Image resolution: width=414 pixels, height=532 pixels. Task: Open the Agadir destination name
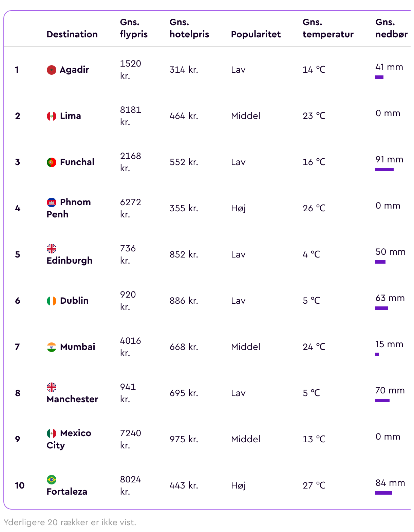(74, 70)
